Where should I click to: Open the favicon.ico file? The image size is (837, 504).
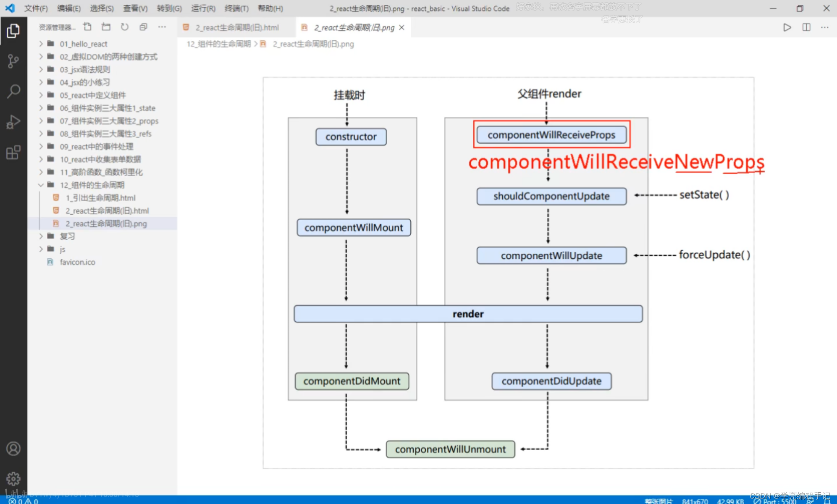pos(102,262)
